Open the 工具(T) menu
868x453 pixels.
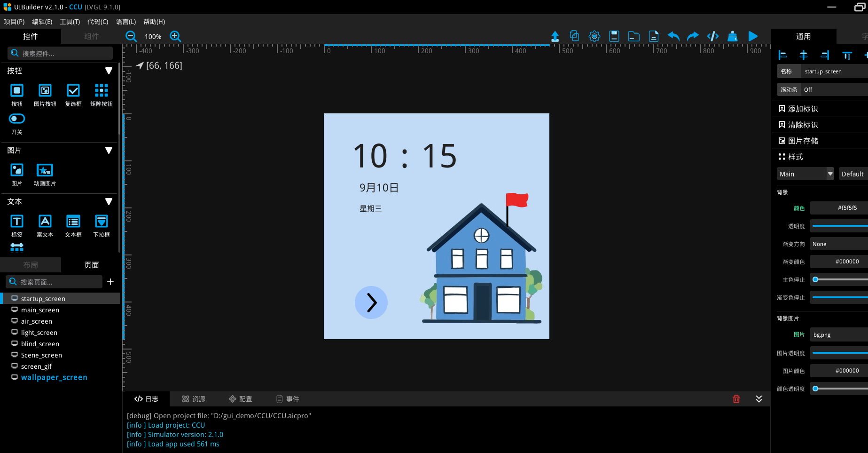(x=70, y=22)
